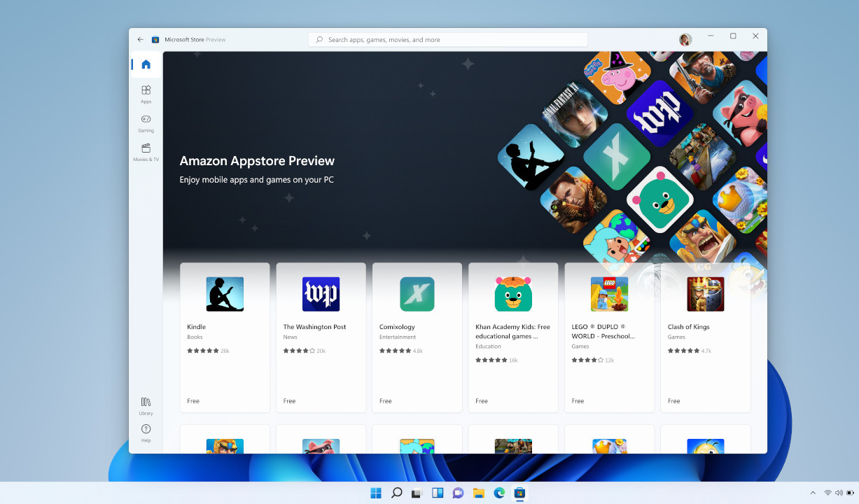This screenshot has width=859, height=504.
Task: Switch to the Movies & TV section
Action: coord(146,152)
